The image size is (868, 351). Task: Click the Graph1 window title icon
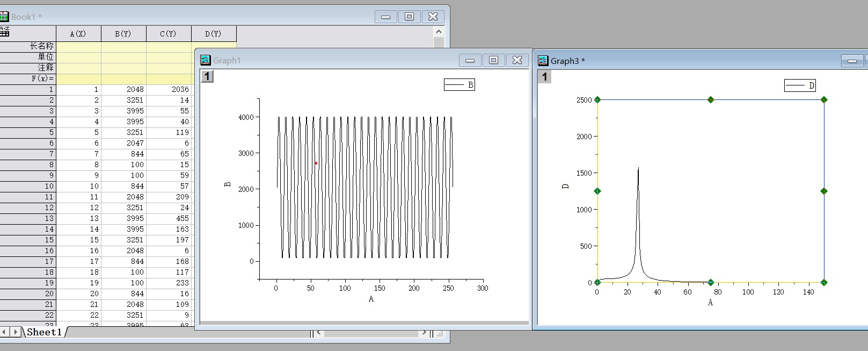[205, 60]
